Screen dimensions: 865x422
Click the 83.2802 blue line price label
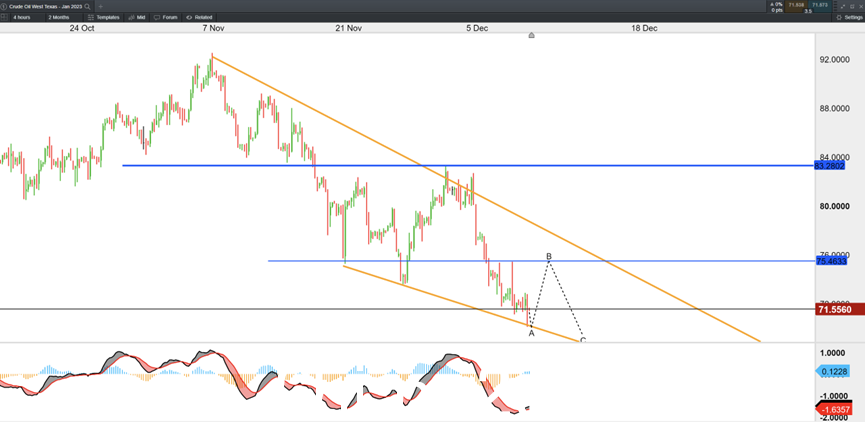tap(829, 165)
